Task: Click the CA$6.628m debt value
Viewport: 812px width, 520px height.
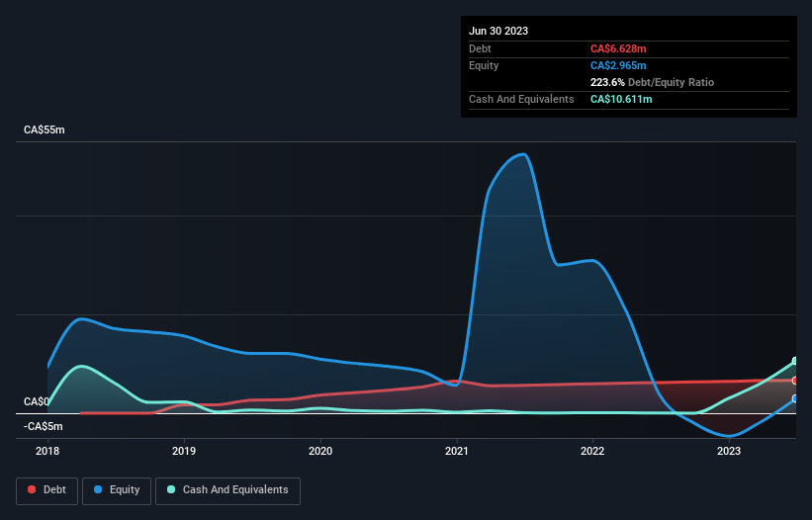Action: (x=618, y=48)
